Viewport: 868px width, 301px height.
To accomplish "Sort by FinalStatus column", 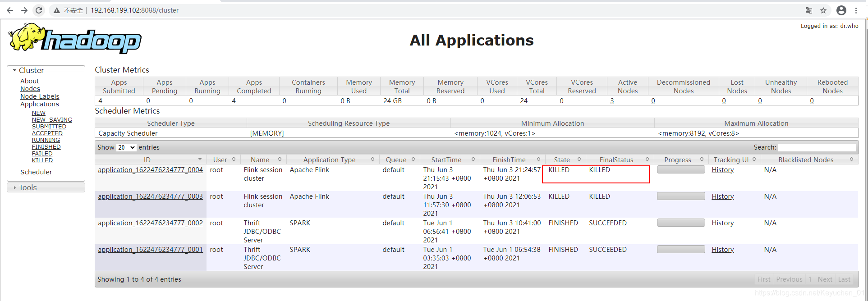I will (x=620, y=160).
